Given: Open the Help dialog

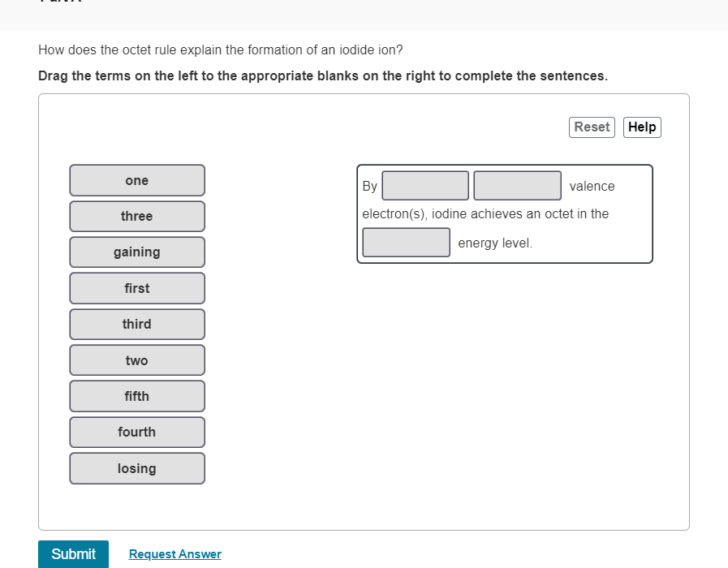Looking at the screenshot, I should [x=642, y=127].
